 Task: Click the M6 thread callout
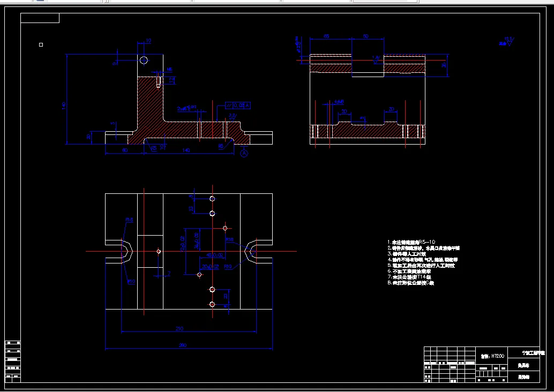169,70
